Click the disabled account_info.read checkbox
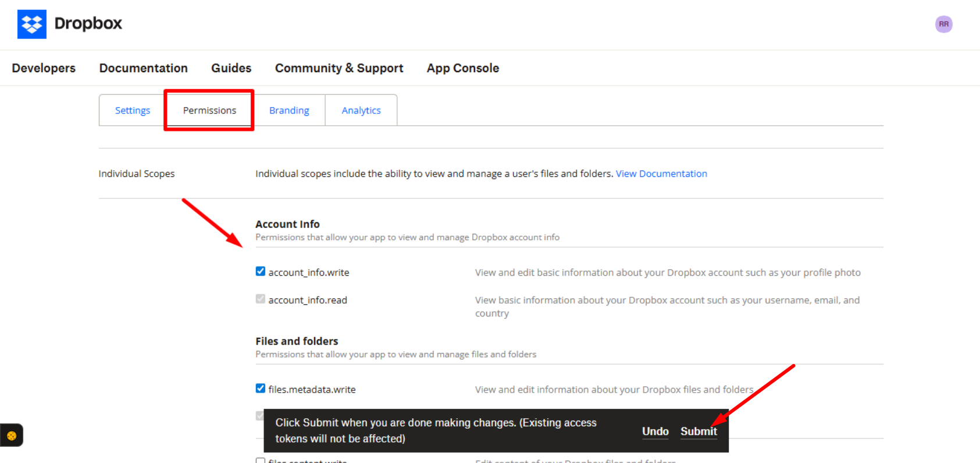 (261, 298)
